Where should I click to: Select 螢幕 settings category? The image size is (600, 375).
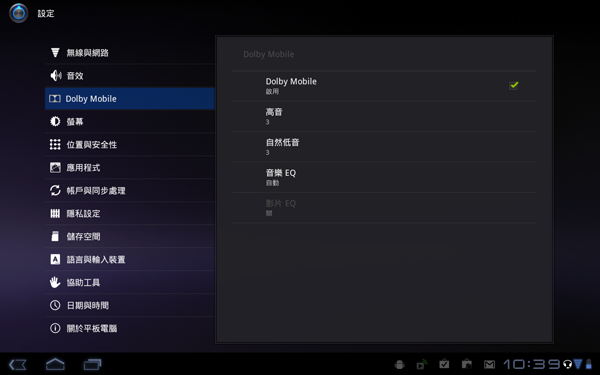pos(130,121)
